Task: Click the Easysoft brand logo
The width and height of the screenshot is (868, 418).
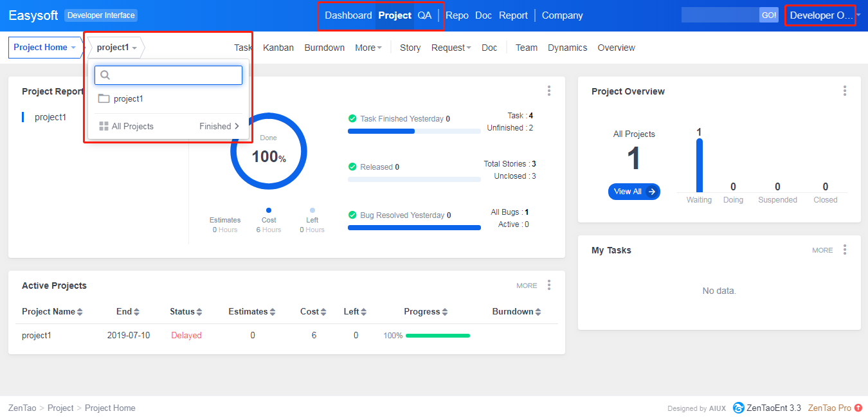Action: click(x=33, y=15)
